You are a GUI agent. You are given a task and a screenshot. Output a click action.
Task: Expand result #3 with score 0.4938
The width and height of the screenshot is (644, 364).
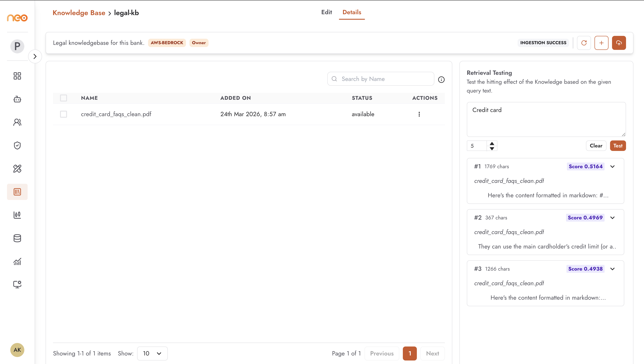tap(612, 269)
